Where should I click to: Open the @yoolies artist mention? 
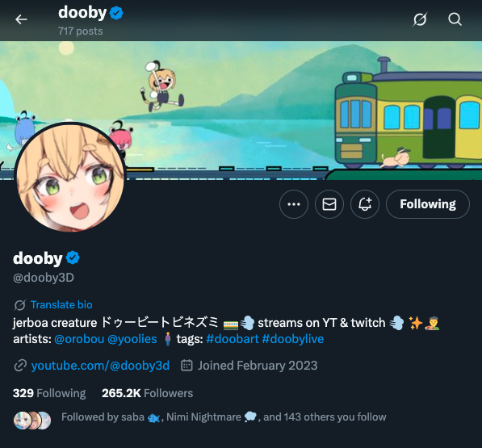[x=132, y=339]
